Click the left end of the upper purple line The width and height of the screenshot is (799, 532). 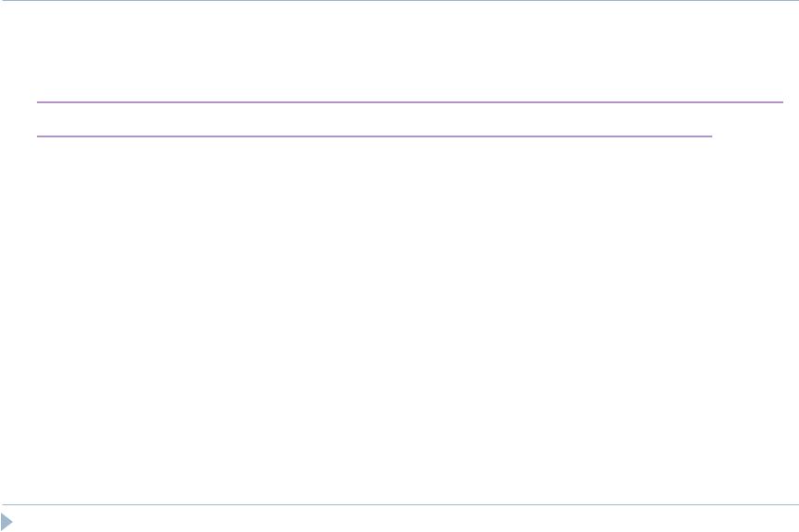tap(38, 102)
